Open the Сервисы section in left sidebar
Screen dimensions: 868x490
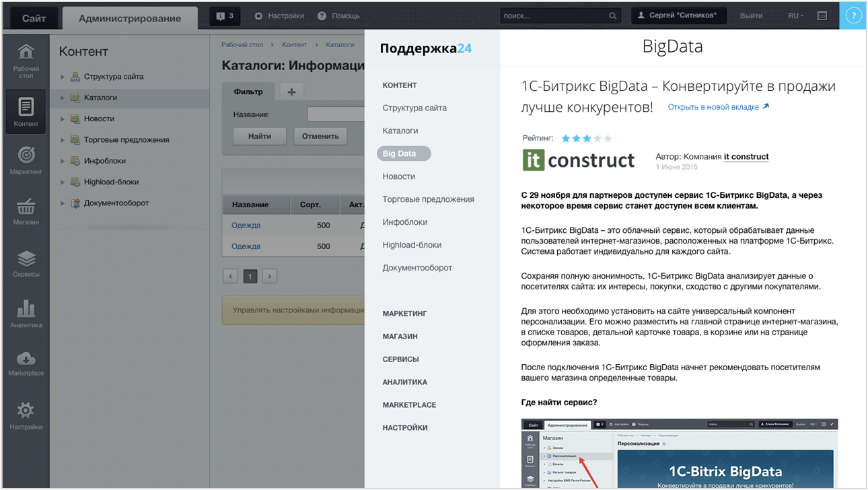[26, 263]
